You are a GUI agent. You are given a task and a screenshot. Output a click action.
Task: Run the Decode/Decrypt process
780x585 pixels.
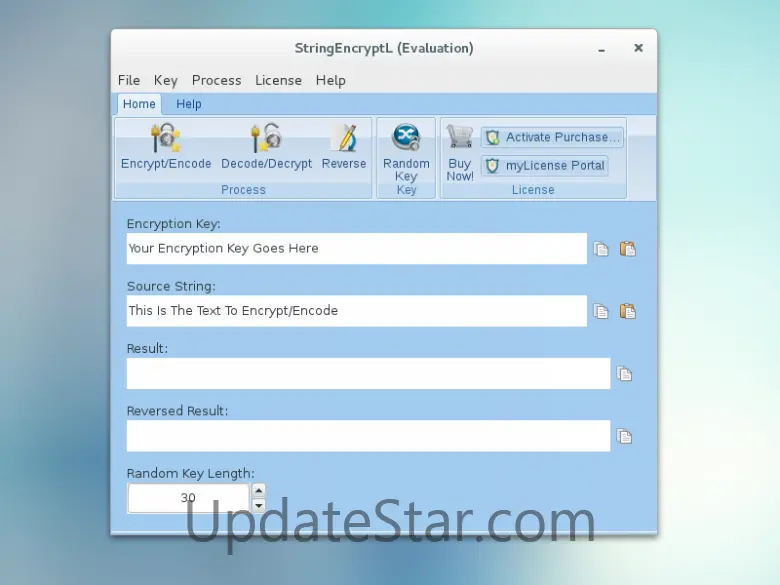(x=266, y=146)
